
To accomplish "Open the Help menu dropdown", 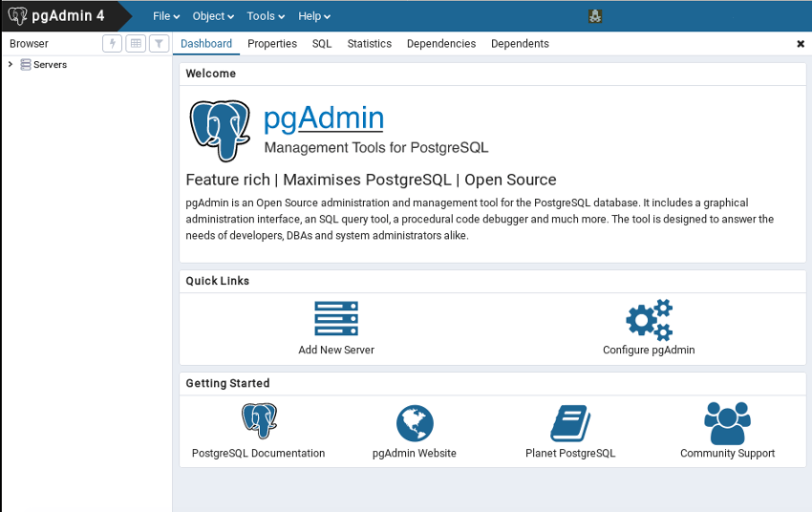I will 314,16.
